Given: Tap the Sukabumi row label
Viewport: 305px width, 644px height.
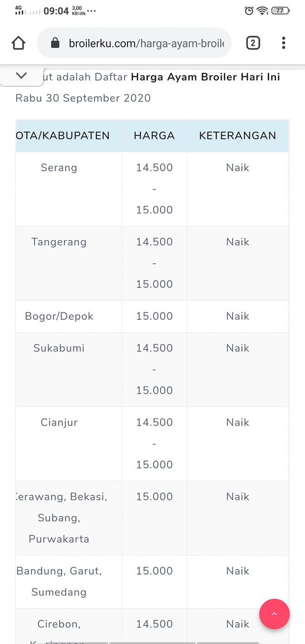Looking at the screenshot, I should 59,348.
